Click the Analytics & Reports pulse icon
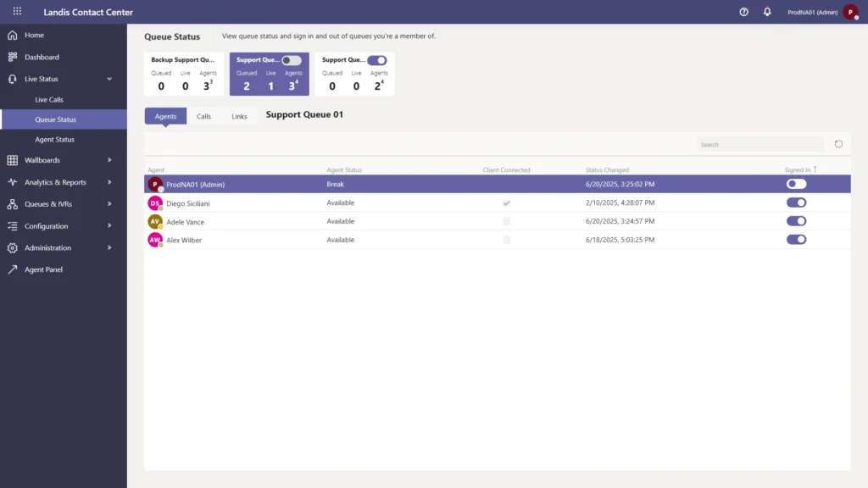Image resolution: width=868 pixels, height=488 pixels. click(x=12, y=182)
